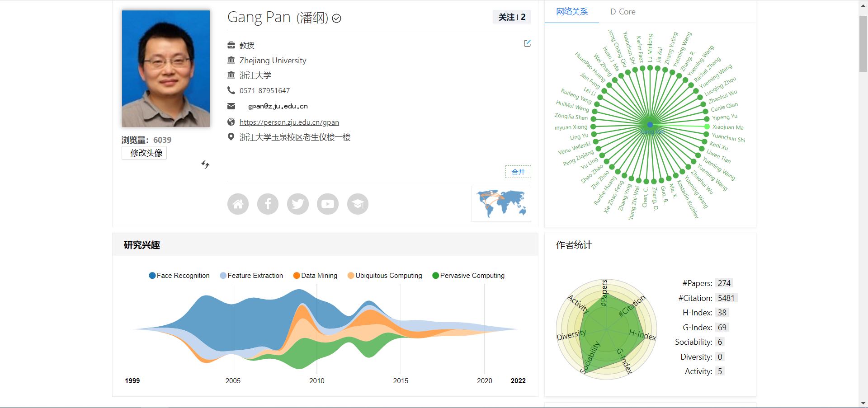
Task: Click the phone icon next to the number
Action: 231,90
